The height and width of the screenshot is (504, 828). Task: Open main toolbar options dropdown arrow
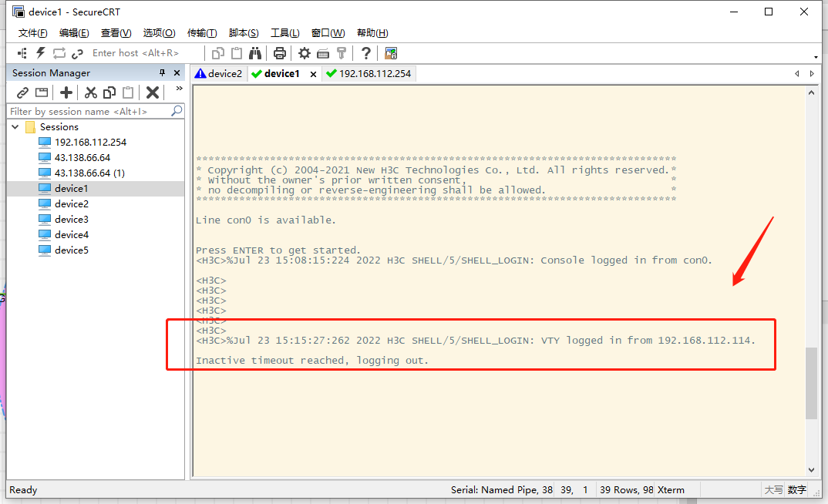(816, 57)
